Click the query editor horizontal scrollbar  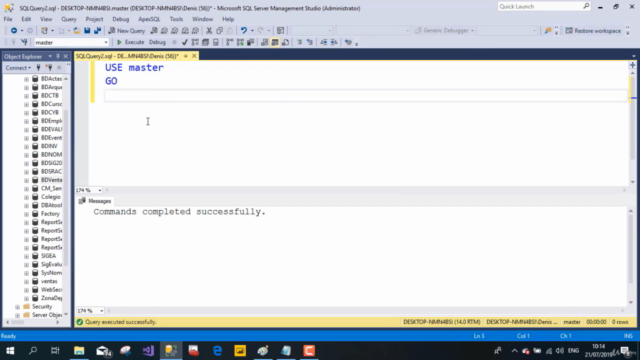[365, 190]
